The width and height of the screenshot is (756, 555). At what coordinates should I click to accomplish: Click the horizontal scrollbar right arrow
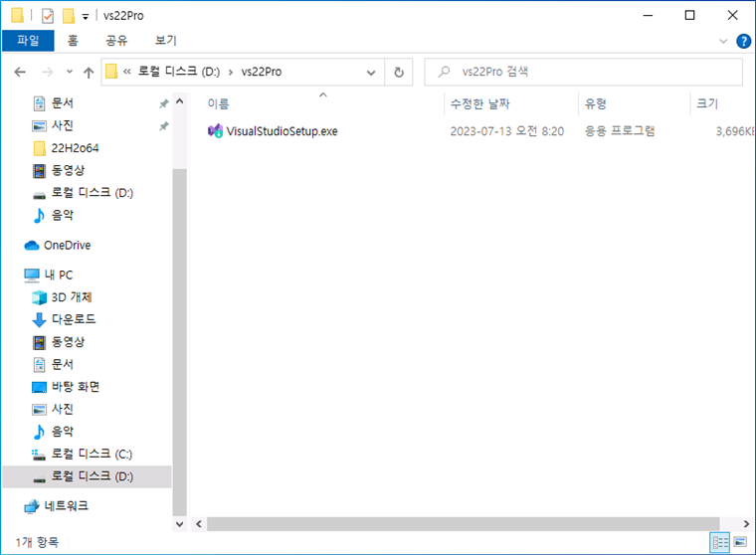pos(746,524)
